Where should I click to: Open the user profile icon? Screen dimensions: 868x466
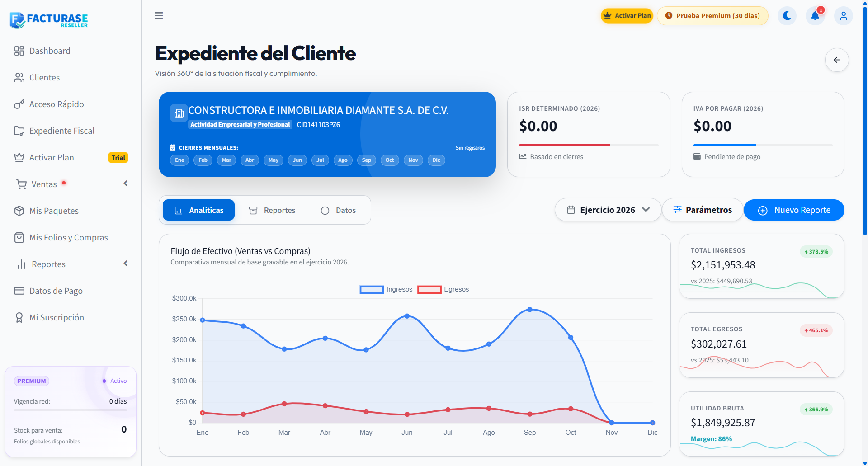[844, 16]
